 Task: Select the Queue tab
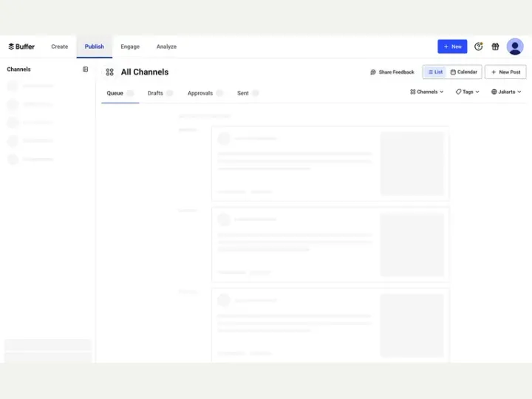click(120, 93)
